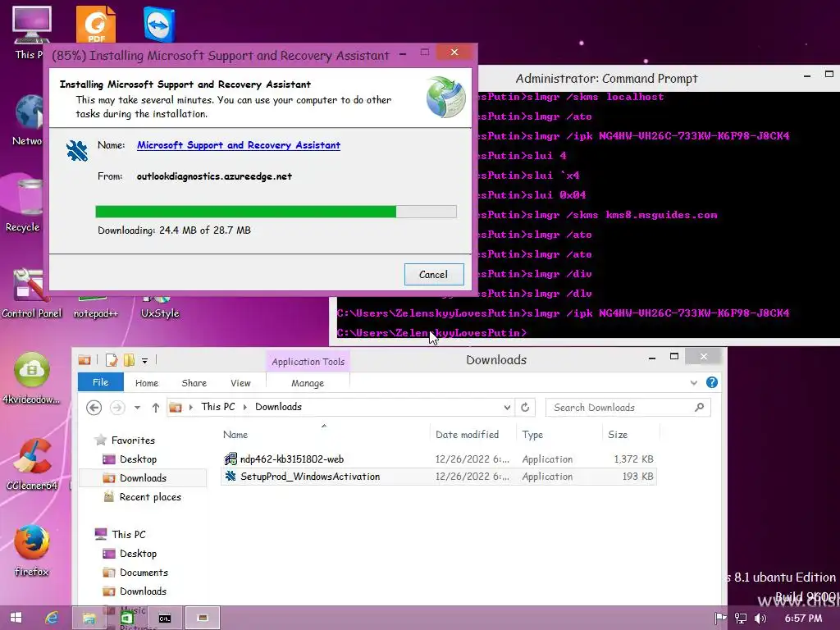Click the network tray icon

pos(741,619)
